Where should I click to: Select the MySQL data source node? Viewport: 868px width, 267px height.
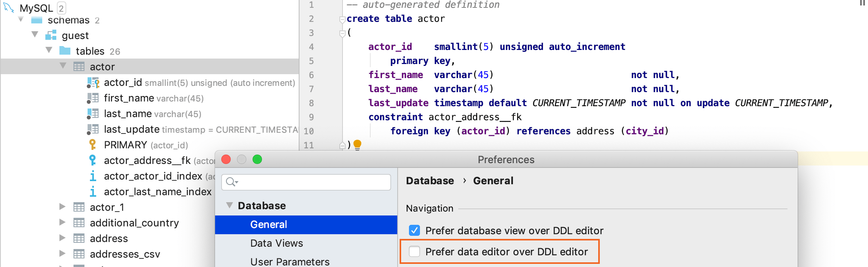pos(36,8)
